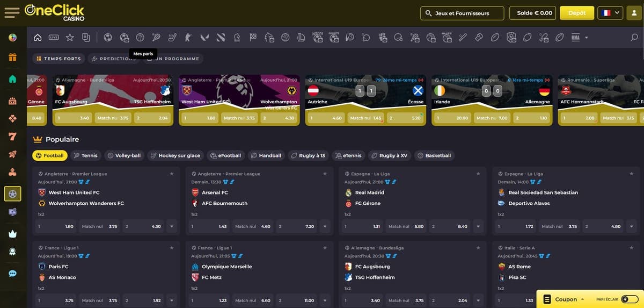Click the sportsbook home icon
Viewport: 644px width, 308px height.
38,38
